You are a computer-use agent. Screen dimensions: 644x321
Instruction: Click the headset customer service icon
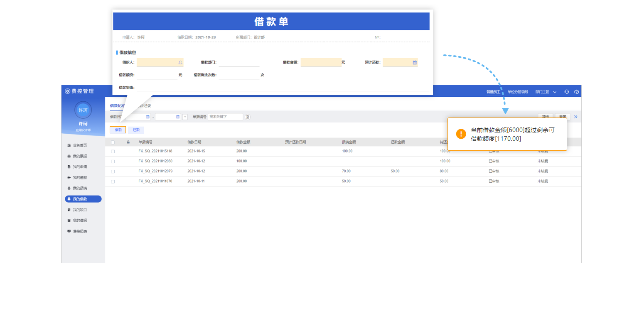click(x=566, y=92)
